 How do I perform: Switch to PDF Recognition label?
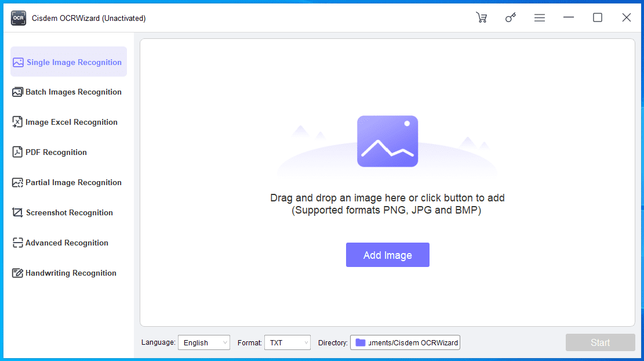pos(56,152)
